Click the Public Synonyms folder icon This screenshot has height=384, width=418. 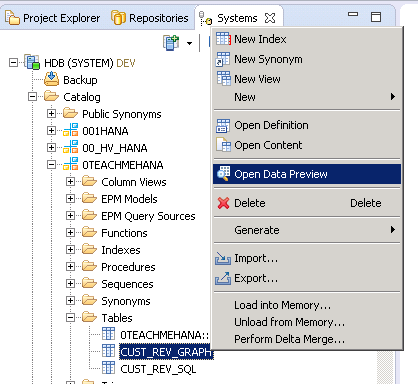(70, 113)
